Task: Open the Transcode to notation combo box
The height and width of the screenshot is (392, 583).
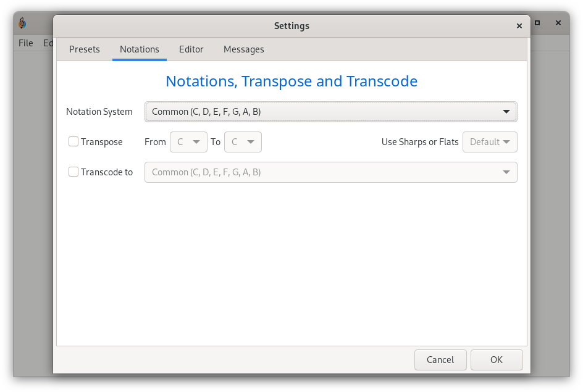Action: (331, 172)
